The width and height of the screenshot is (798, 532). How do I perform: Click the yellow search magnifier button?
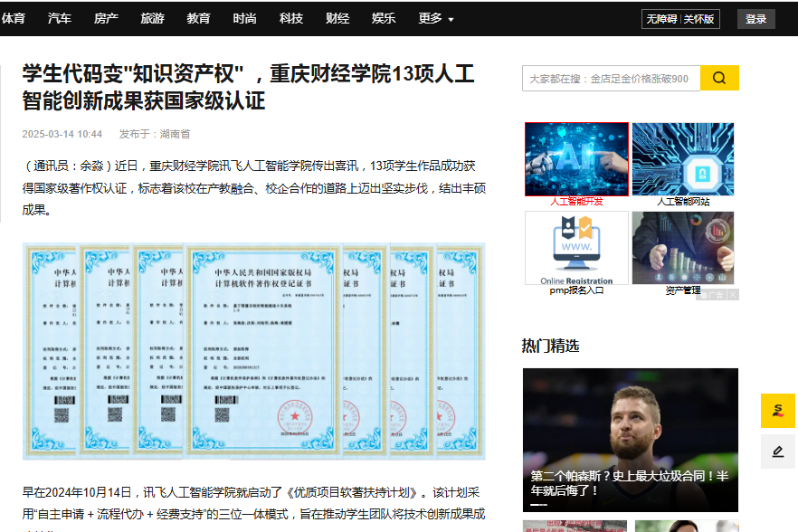click(719, 78)
